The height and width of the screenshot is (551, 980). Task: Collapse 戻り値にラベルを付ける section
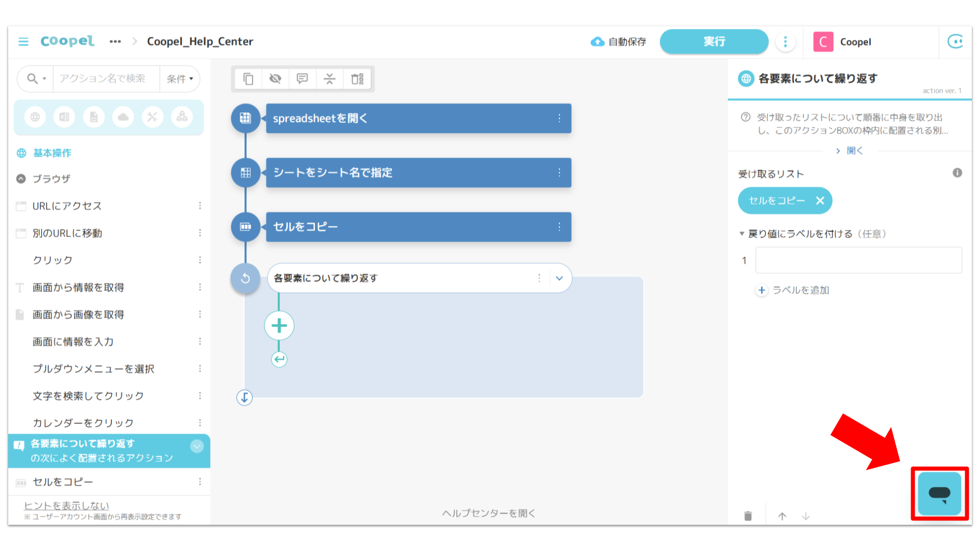pyautogui.click(x=741, y=234)
